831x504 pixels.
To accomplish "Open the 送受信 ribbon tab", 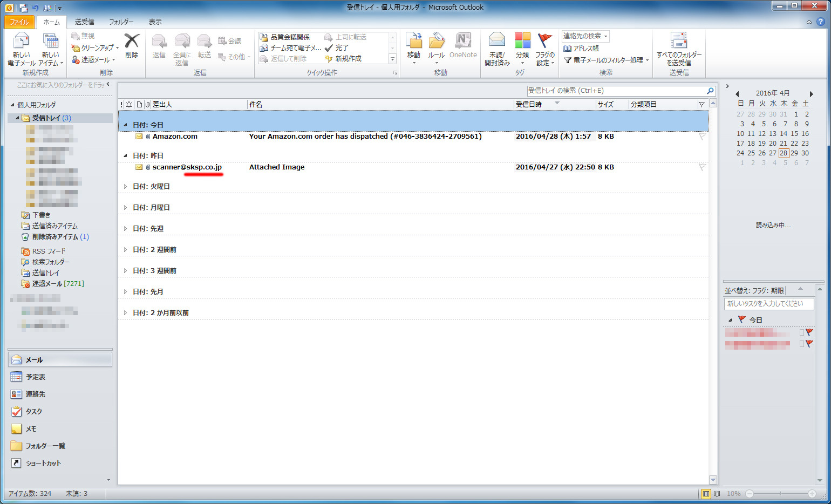I will (x=84, y=22).
